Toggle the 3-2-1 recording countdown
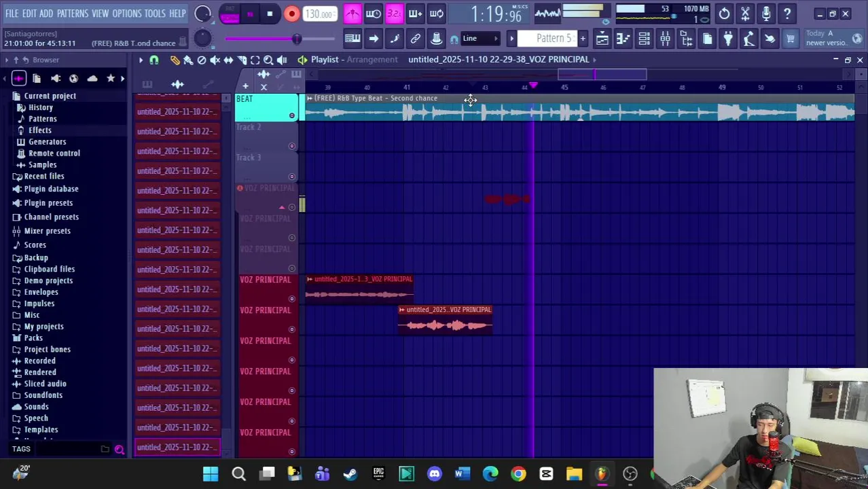868x489 pixels. [395, 14]
